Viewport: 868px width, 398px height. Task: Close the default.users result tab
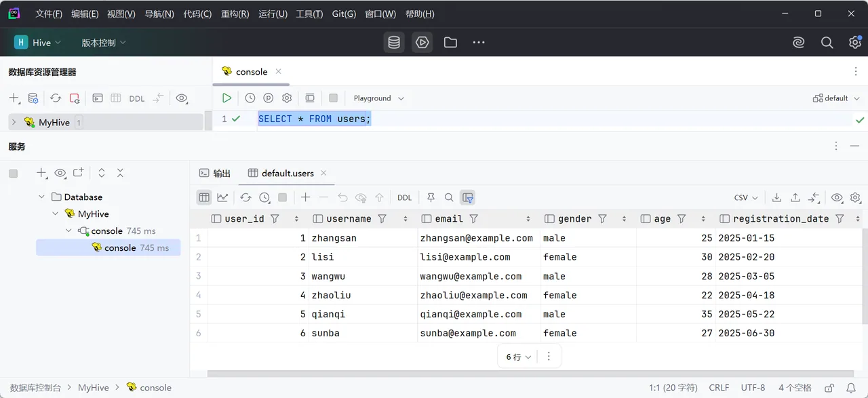[x=323, y=173]
